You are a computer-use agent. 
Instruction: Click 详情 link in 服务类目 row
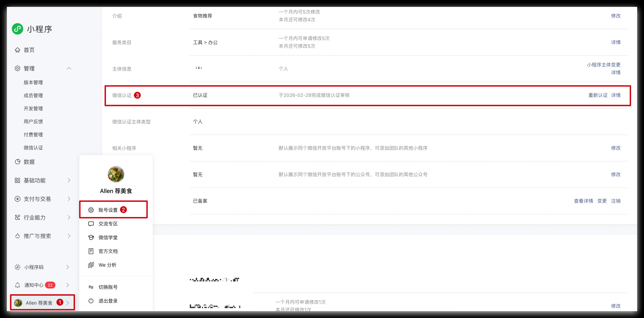point(616,42)
